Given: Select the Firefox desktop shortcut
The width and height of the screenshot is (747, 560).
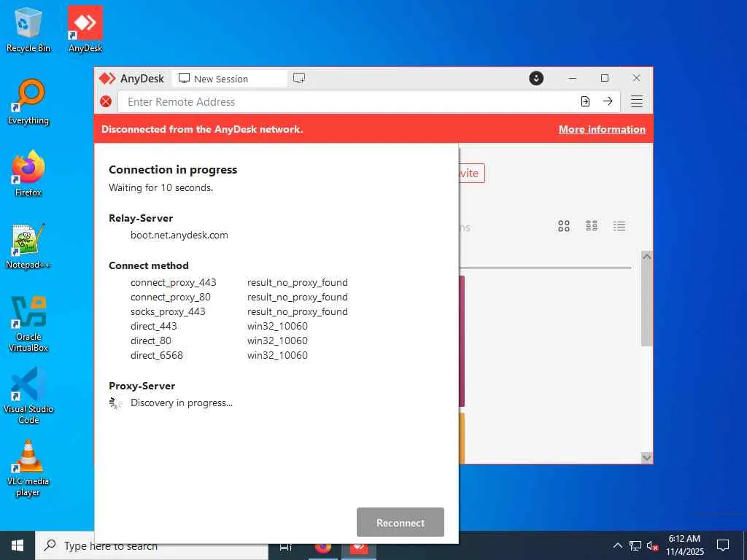Looking at the screenshot, I should coord(28,174).
